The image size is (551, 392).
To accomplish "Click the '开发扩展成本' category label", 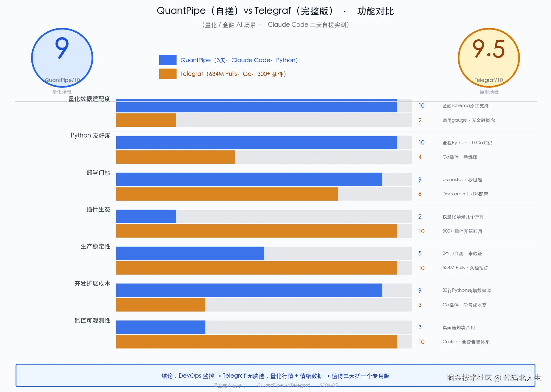I will [x=92, y=283].
